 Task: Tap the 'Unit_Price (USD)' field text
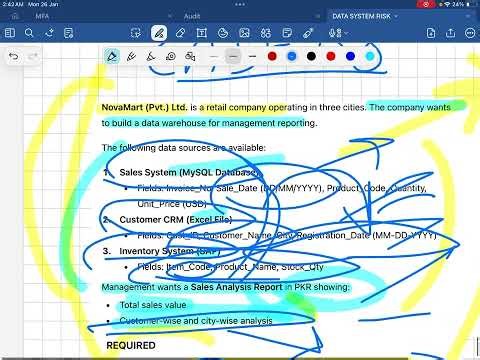coord(172,204)
